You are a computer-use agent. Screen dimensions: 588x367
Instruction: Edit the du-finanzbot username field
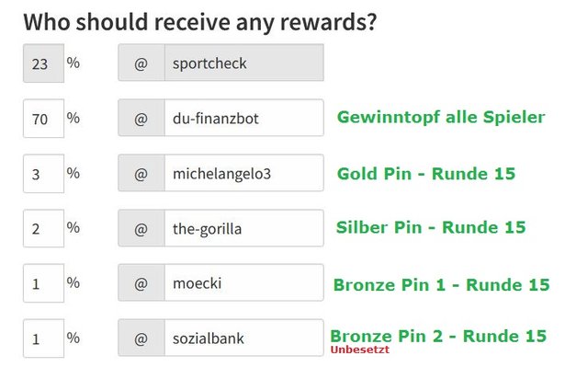[244, 118]
